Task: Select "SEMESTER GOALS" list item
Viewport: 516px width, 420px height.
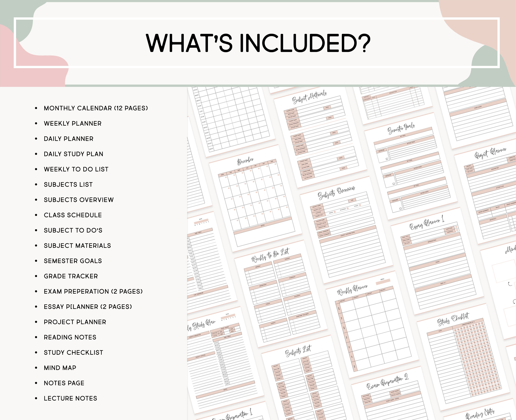Action: click(x=73, y=261)
